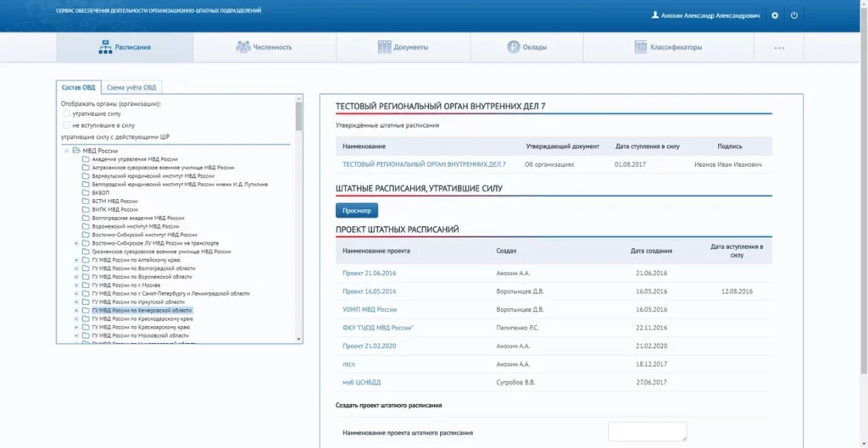Screen dimensions: 868x448
Task: Open the Расписания section icon
Action: tap(104, 47)
